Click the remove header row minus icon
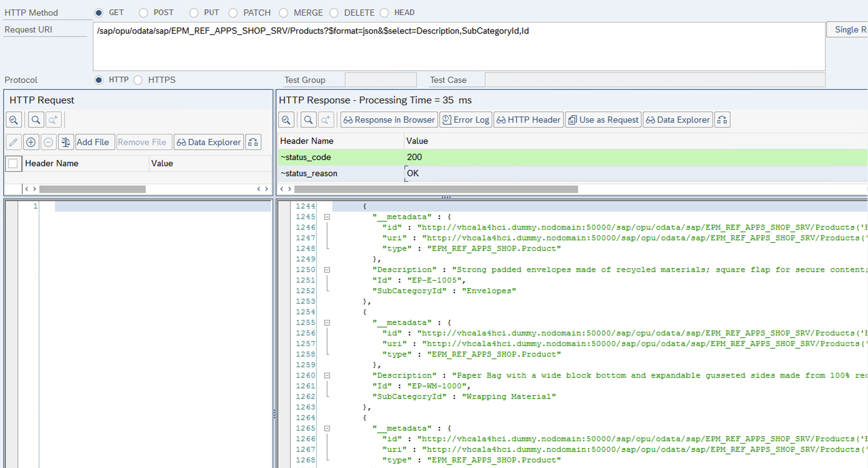Image resolution: width=868 pixels, height=468 pixels. pyautogui.click(x=48, y=142)
